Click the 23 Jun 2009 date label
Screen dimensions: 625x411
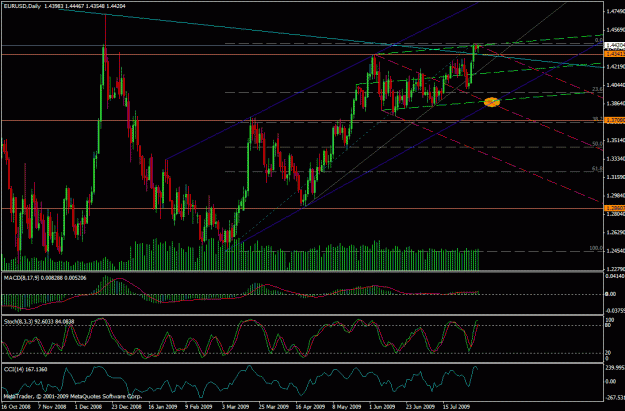tap(420, 407)
